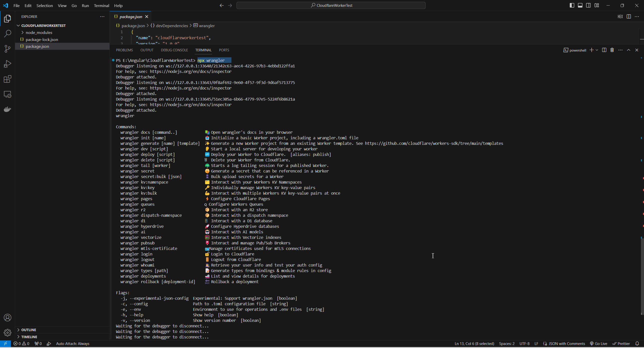Screen dimensions: 644x348
Task: Open the Docker sidebar icon
Action: tap(8, 109)
